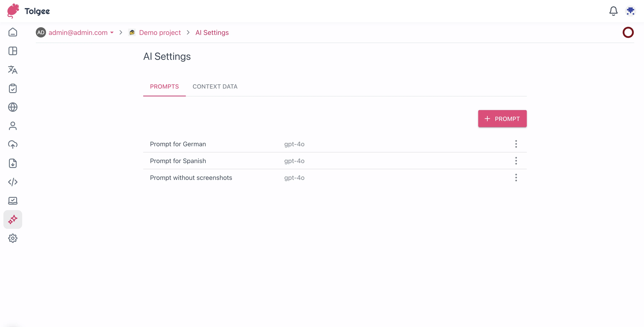Open the Translations section in the sidebar
Image resolution: width=644 pixels, height=327 pixels.
pyautogui.click(x=13, y=70)
